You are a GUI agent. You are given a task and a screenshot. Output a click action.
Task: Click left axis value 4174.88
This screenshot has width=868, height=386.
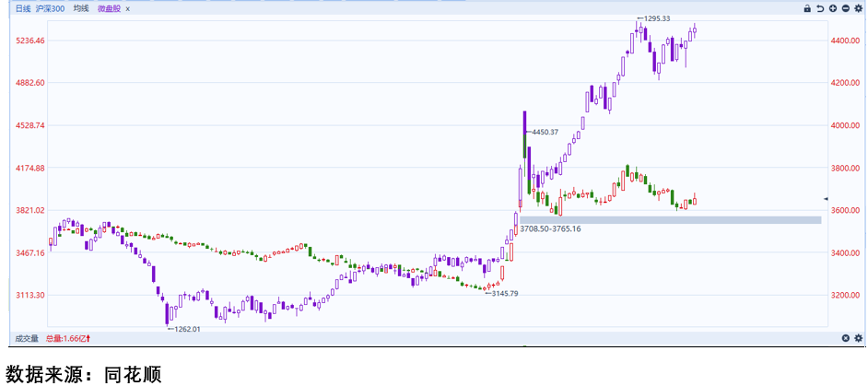29,168
